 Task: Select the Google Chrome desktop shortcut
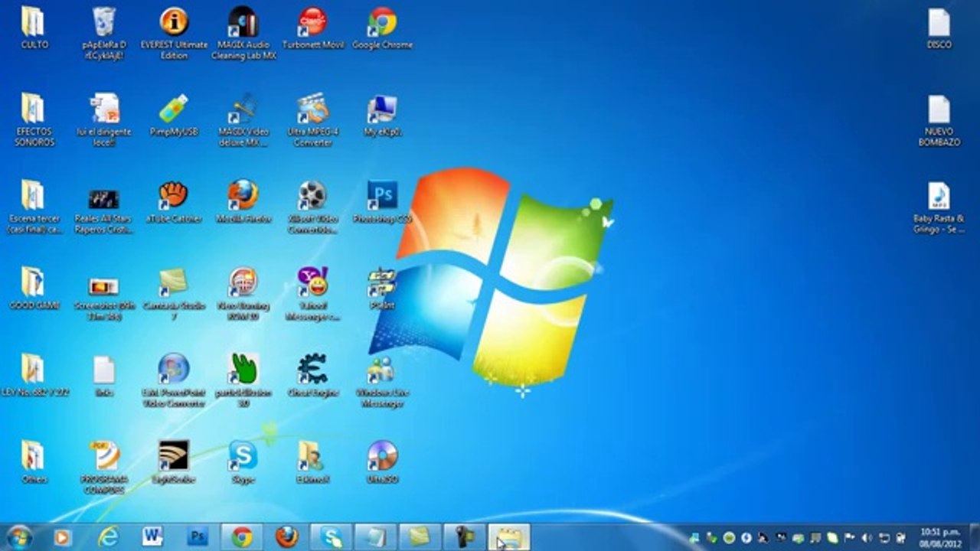(x=382, y=28)
